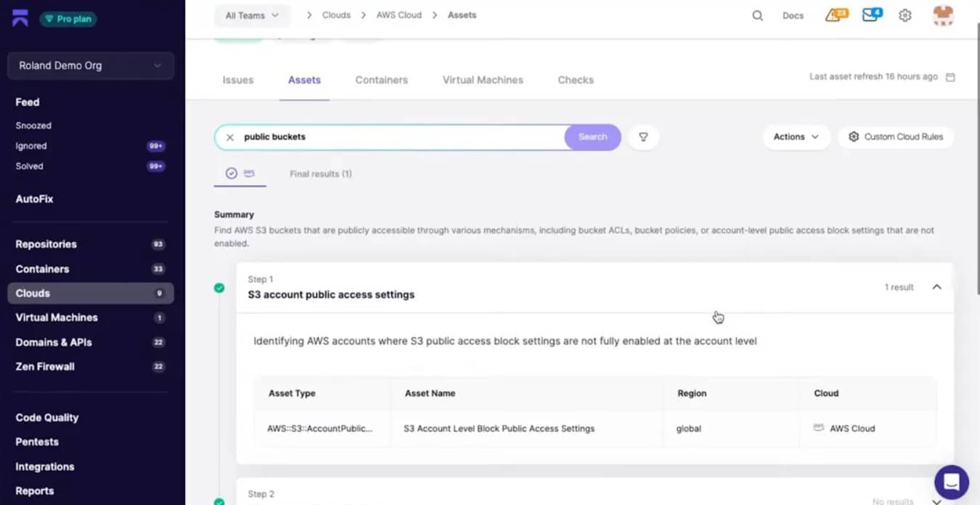
Task: Open the Actions dropdown
Action: 796,137
